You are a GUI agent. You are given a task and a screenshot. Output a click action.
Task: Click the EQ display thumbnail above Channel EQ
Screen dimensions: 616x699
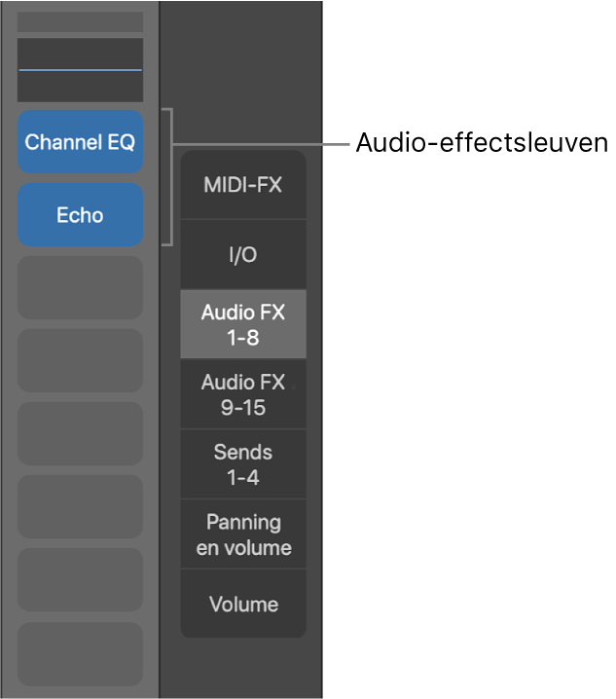tap(80, 70)
